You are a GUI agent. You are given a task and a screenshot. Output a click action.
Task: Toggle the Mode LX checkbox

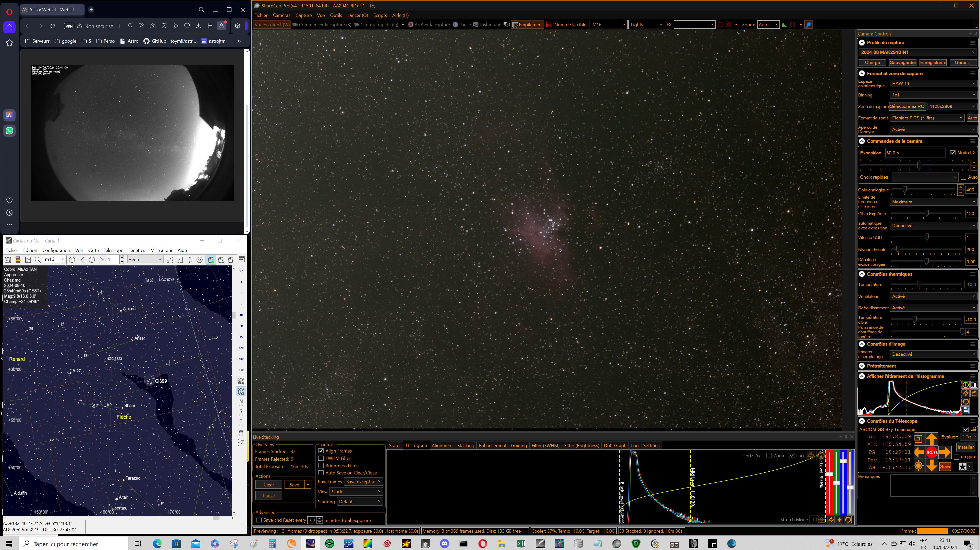pos(953,153)
